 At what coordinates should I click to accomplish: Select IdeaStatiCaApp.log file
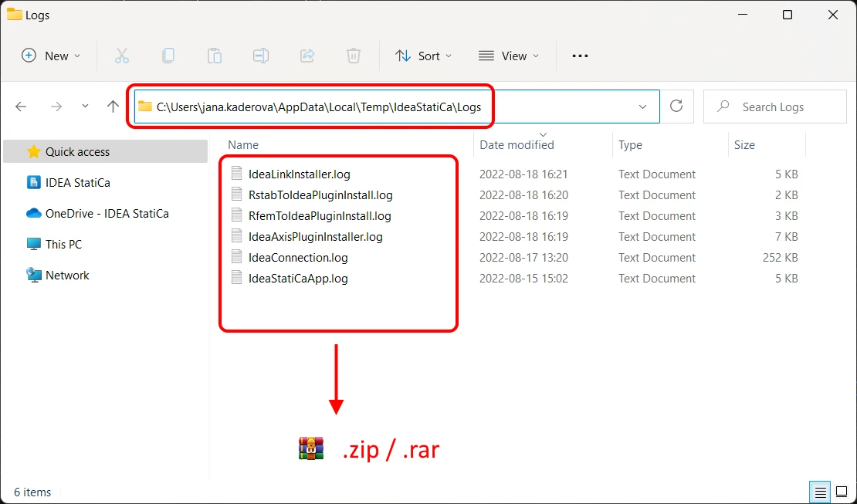pyautogui.click(x=298, y=278)
